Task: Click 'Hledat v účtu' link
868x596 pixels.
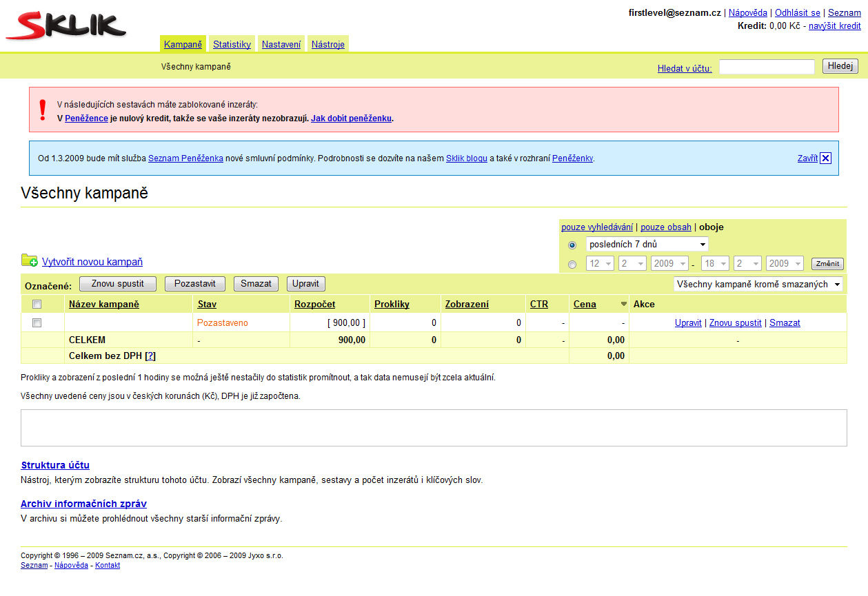Action: (685, 68)
